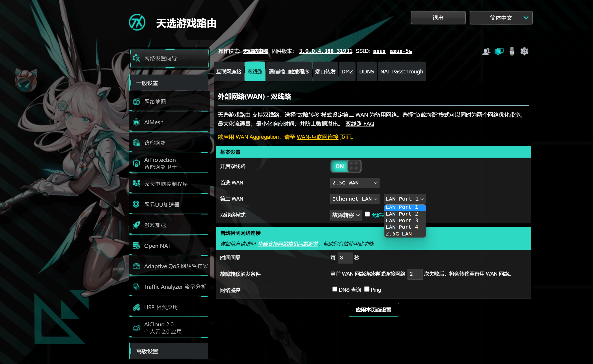Follow the WAN-互联网连接 link

coord(317,137)
